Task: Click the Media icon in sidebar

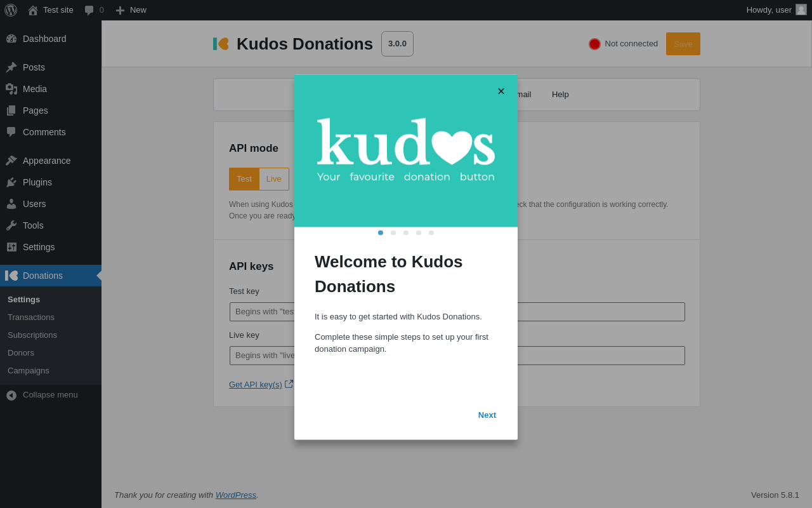Action: tap(11, 89)
